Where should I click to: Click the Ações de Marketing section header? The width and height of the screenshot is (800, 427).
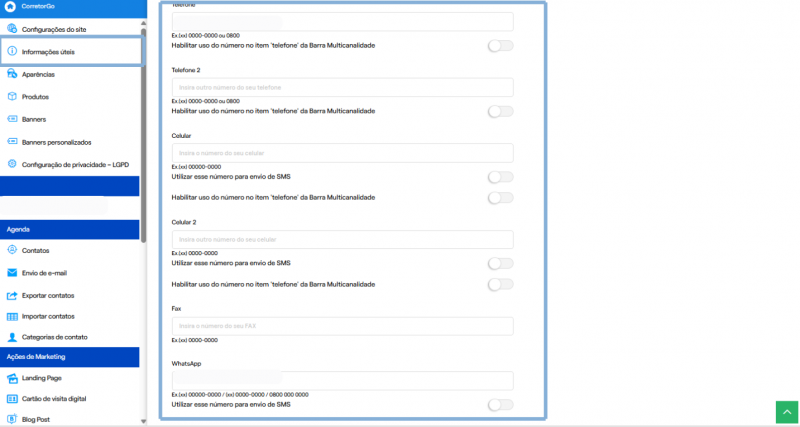[x=69, y=357]
